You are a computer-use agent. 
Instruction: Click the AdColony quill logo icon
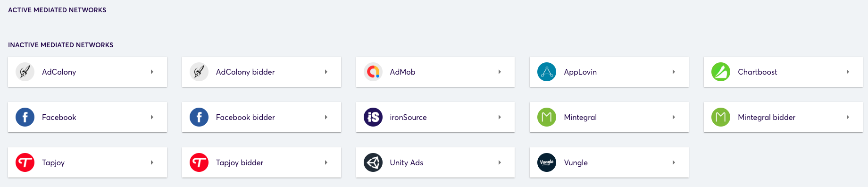point(25,72)
